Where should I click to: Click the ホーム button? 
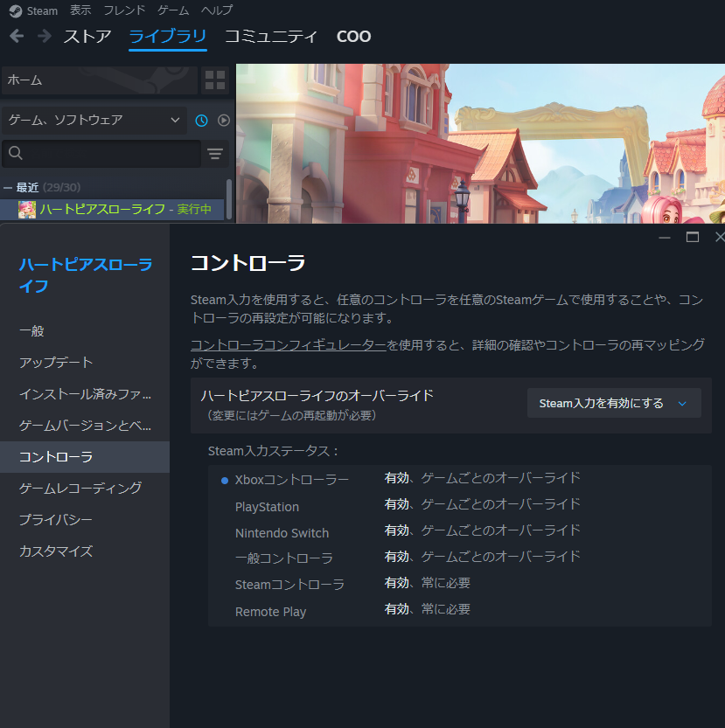pos(100,80)
